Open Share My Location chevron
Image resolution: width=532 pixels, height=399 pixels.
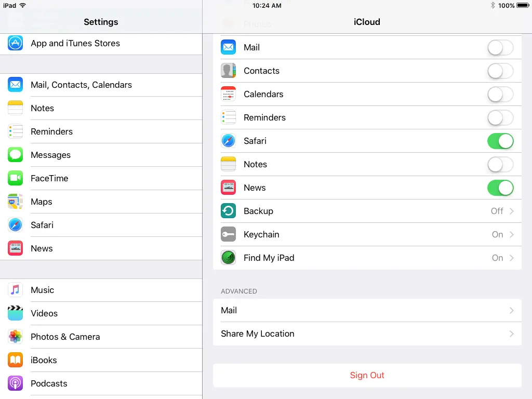click(512, 334)
